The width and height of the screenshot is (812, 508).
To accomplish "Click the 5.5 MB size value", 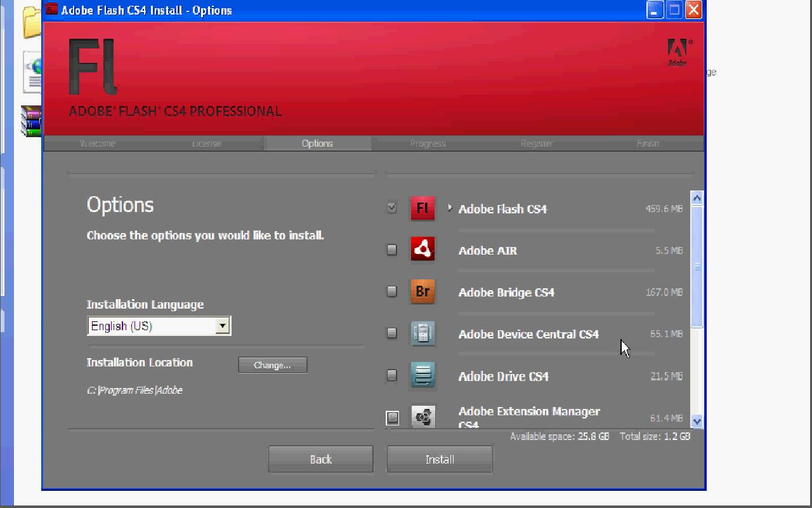I will click(669, 251).
